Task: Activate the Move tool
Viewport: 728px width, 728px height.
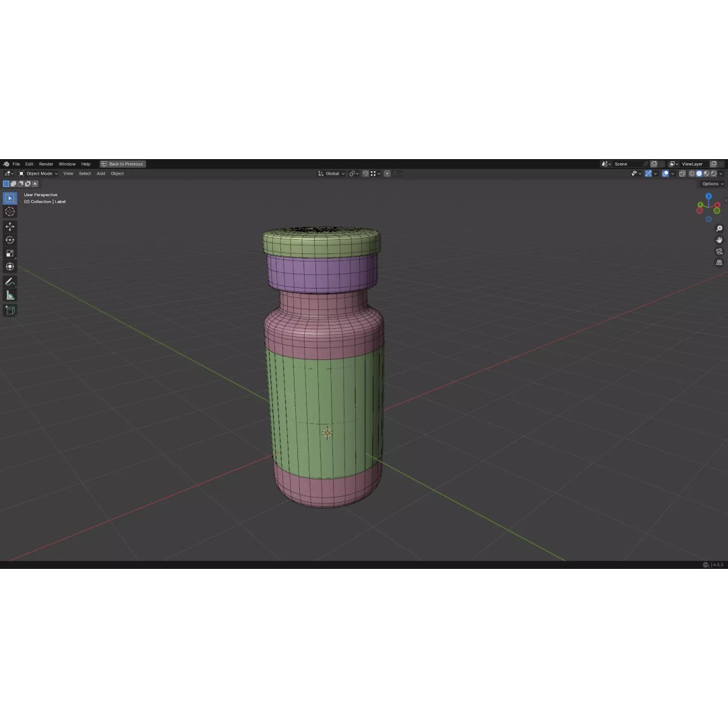Action: click(x=9, y=226)
